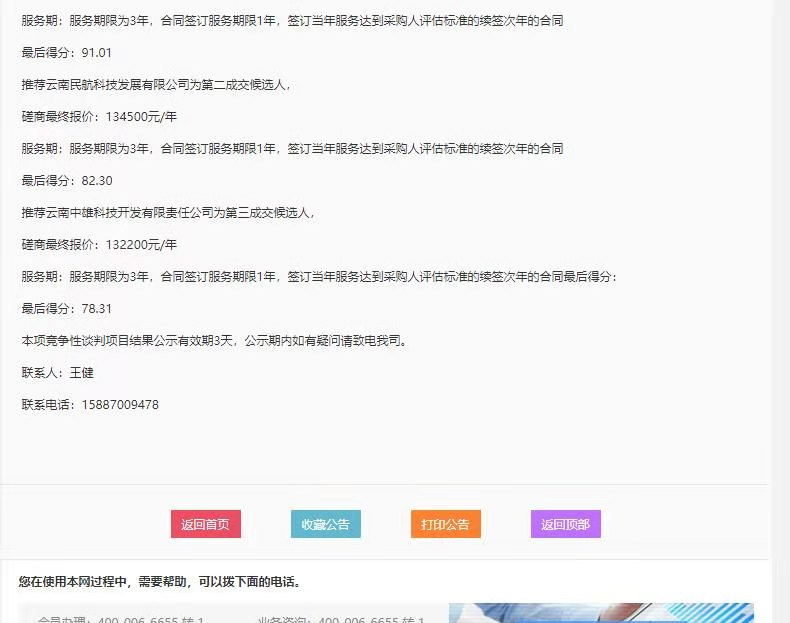Click the 公示有效期3天 notice sentence
790x623 pixels.
(x=213, y=341)
